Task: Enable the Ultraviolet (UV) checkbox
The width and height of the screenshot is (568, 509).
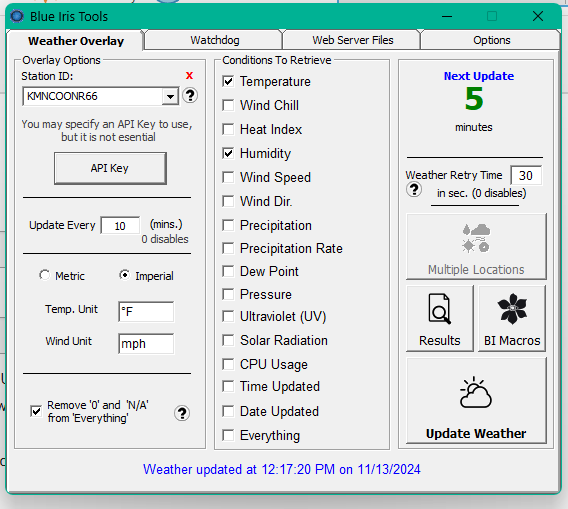Action: (x=228, y=317)
